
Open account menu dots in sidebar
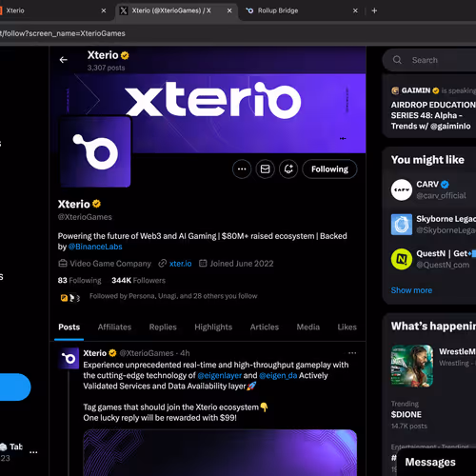point(33,452)
